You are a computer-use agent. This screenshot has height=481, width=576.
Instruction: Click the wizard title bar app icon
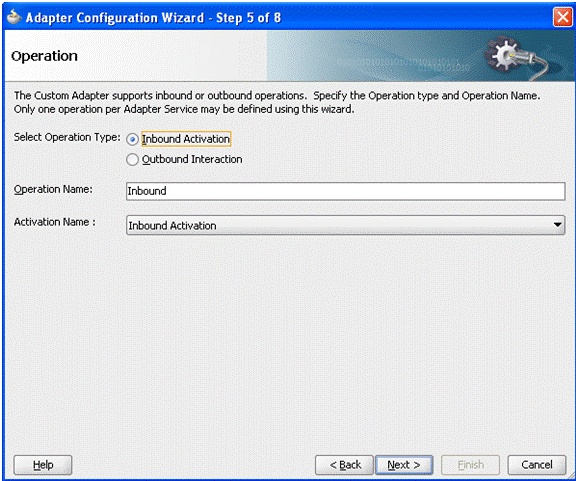pyautogui.click(x=14, y=17)
